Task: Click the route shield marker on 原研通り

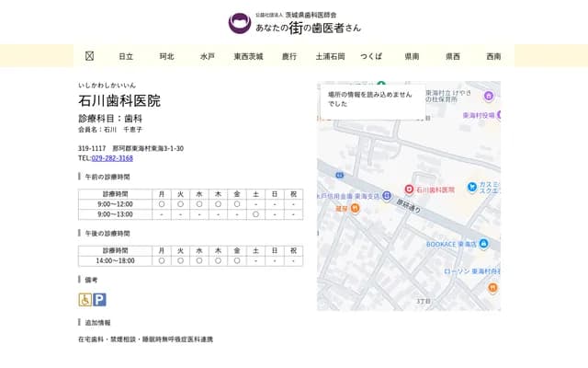Action: (x=340, y=176)
